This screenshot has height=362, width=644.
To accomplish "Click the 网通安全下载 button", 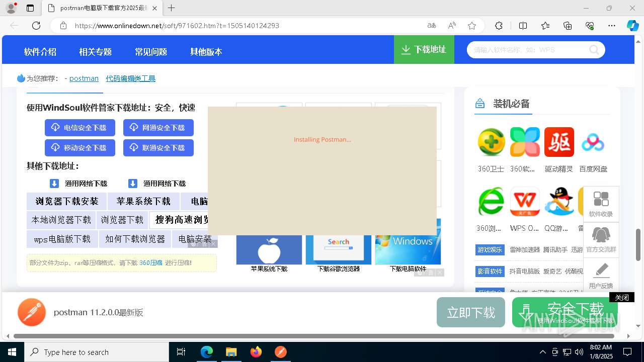I will tap(158, 128).
